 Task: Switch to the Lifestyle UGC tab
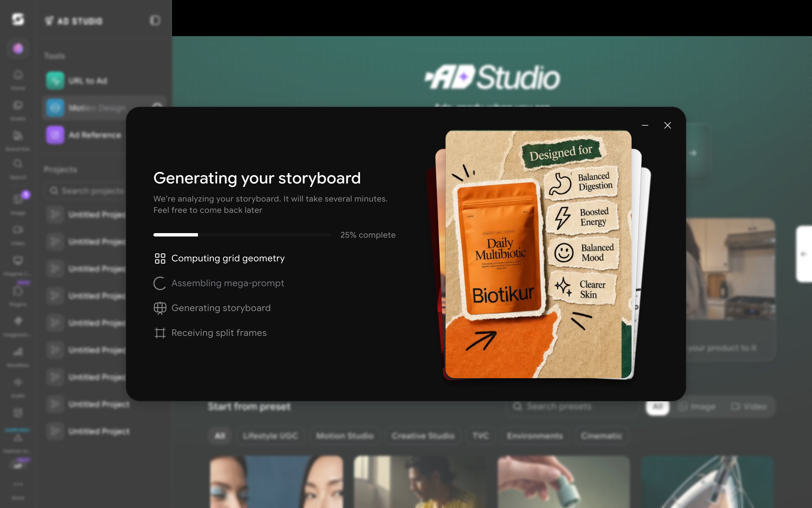point(270,436)
